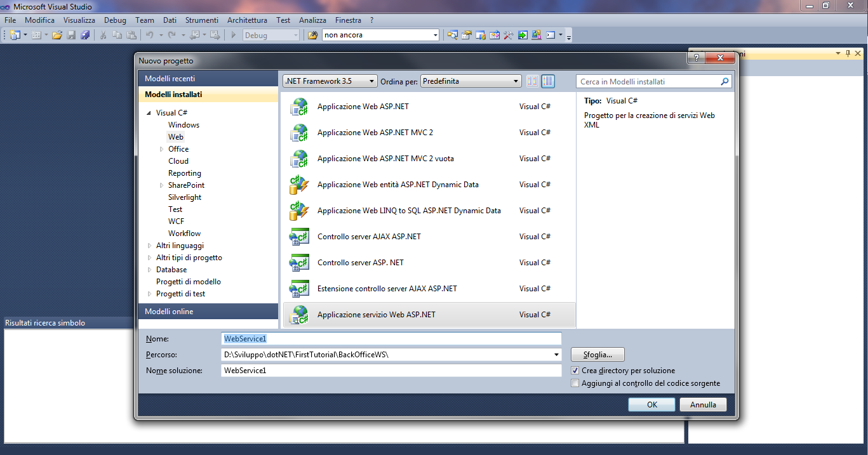Open Solution Explorer from the toolbar icon

pos(452,35)
